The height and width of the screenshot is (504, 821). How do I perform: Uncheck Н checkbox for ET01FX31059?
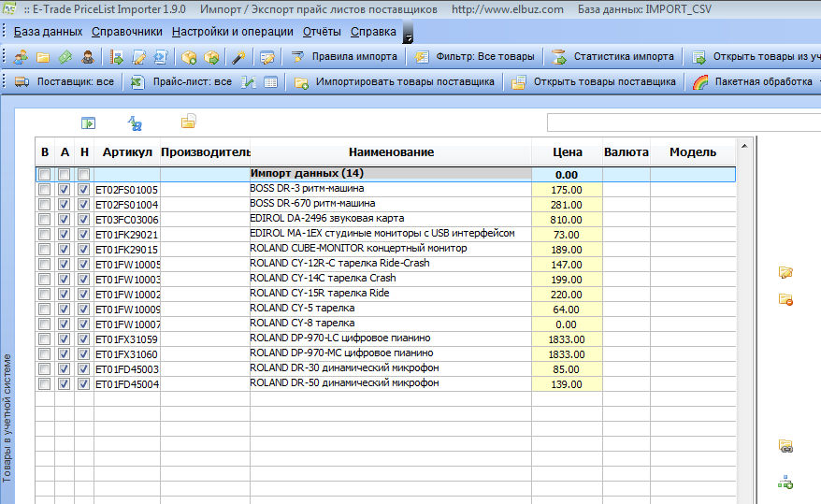point(83,339)
